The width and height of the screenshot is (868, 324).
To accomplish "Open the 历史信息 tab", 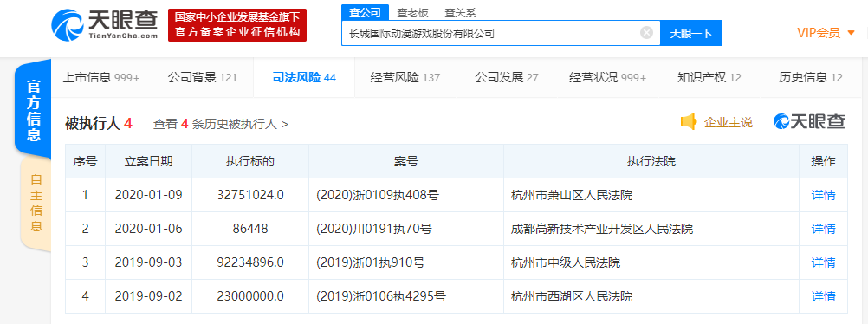I will click(811, 78).
